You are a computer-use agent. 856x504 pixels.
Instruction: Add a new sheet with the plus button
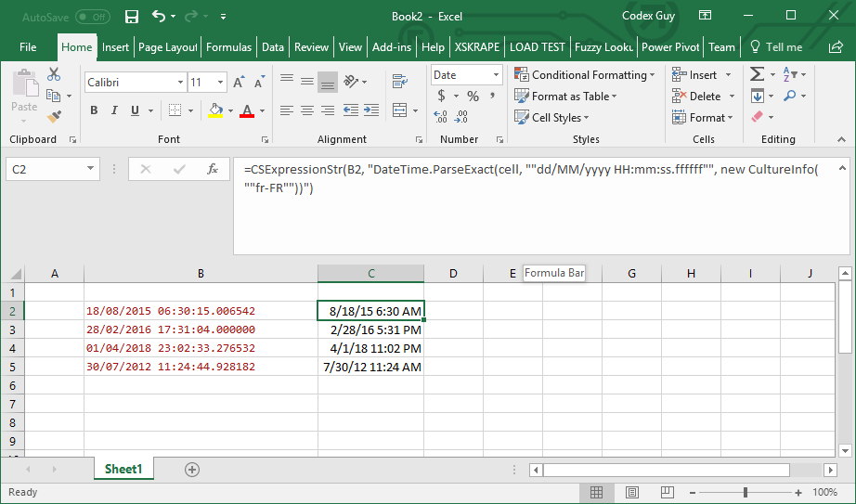point(192,470)
